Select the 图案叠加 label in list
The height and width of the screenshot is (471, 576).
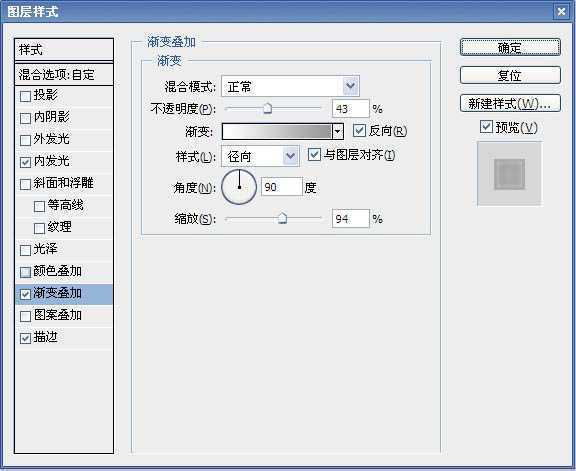pos(57,315)
